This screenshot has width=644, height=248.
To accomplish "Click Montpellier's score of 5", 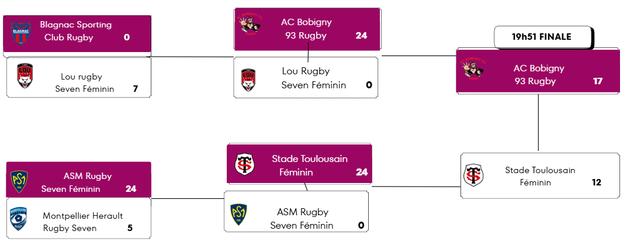I will tap(130, 228).
